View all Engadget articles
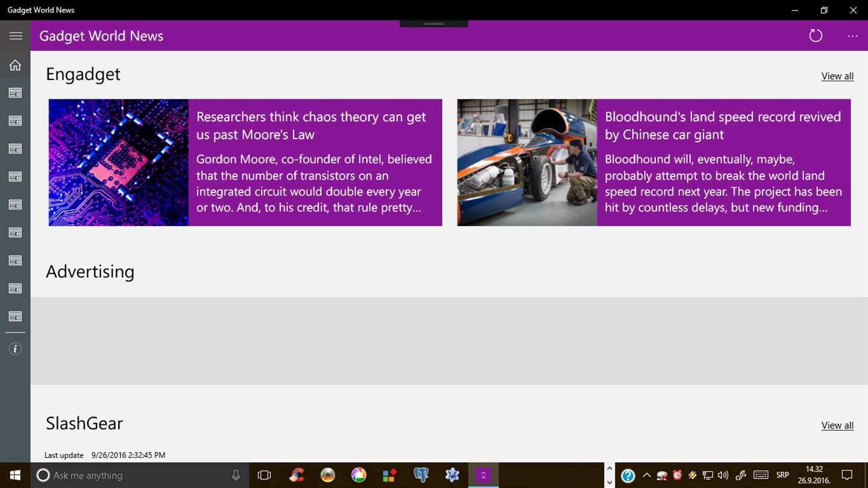Viewport: 868px width, 488px height. coord(837,76)
